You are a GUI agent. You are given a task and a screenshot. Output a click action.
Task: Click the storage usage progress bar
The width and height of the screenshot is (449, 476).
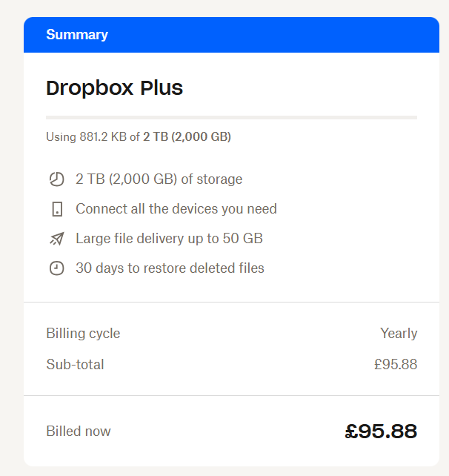pyautogui.click(x=231, y=117)
